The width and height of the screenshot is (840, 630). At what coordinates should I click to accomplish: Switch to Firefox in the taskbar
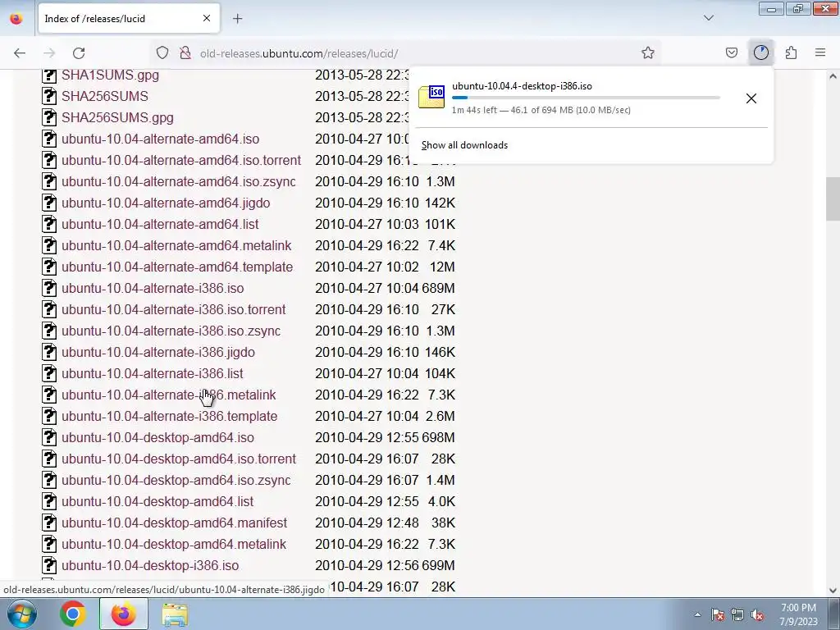123,614
